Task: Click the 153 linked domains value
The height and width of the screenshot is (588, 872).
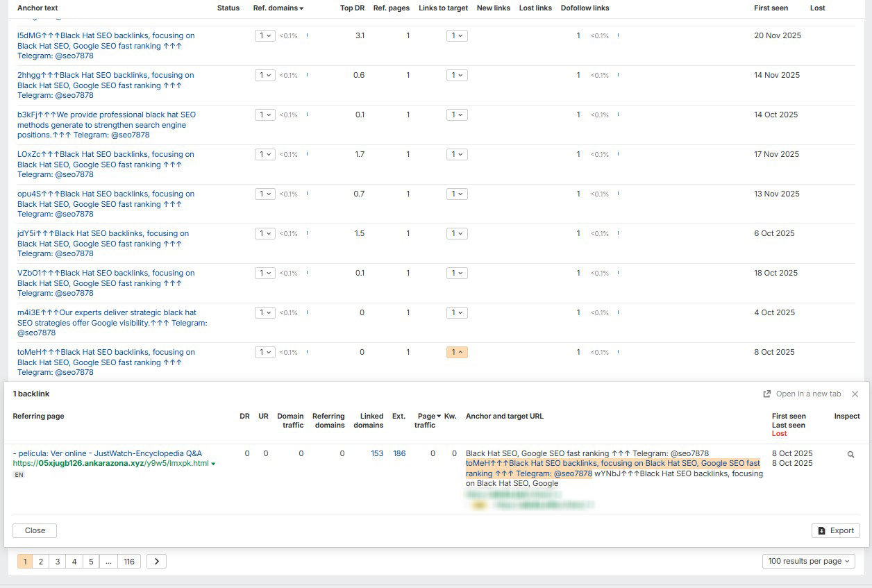Action: point(377,454)
